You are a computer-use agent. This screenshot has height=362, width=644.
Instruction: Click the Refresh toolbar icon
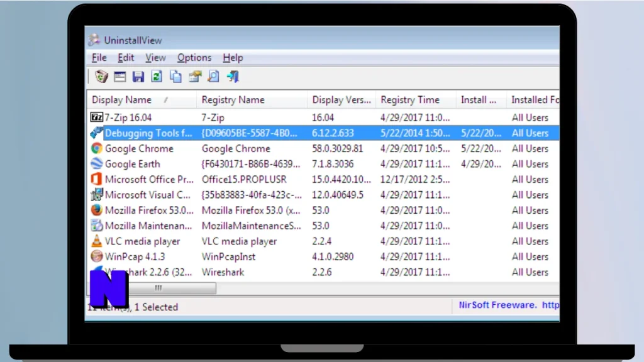tap(157, 76)
